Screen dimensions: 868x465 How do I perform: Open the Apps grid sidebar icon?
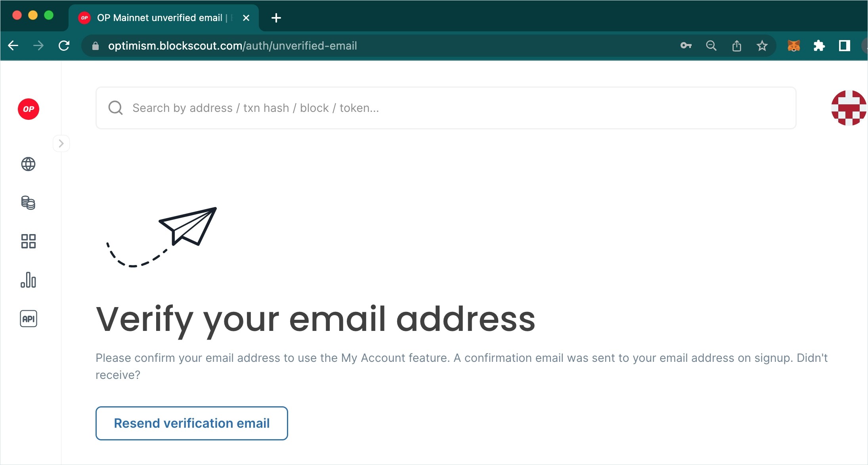28,241
